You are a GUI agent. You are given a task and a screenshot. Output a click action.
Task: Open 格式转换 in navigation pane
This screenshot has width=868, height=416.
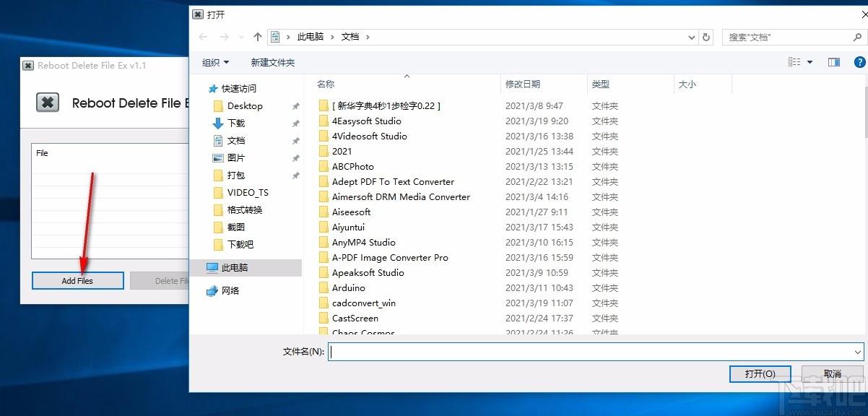click(245, 209)
